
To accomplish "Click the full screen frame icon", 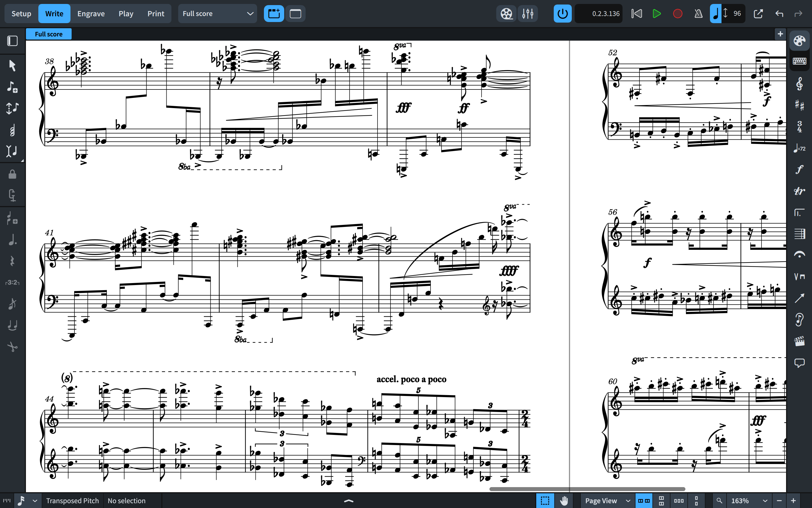I will 295,14.
